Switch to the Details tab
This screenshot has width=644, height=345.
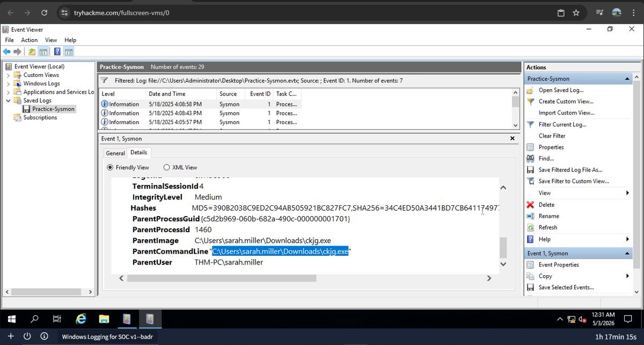[x=139, y=153]
